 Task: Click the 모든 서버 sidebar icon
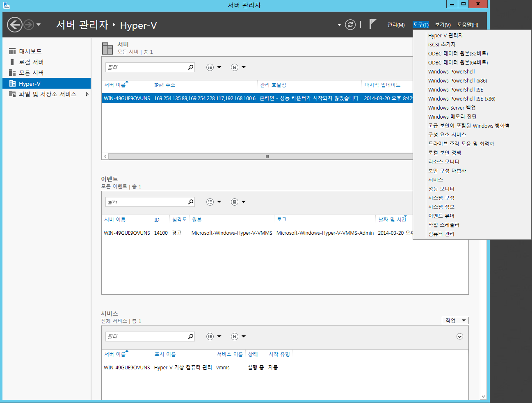coord(12,73)
